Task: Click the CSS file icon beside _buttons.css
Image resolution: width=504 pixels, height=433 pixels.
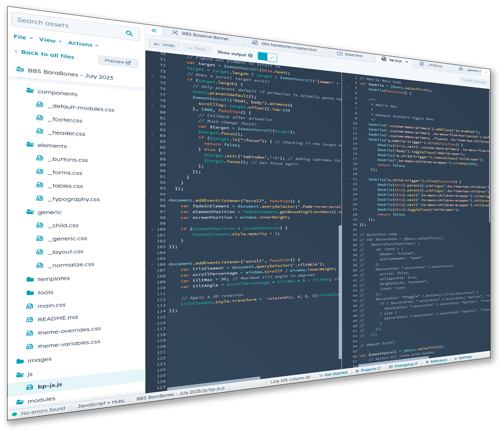Action: (x=40, y=158)
